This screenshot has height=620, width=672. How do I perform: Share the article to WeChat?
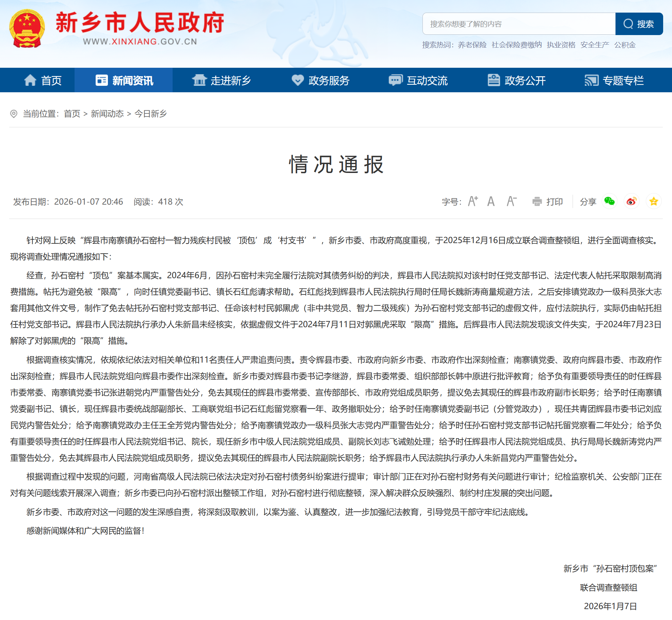[x=610, y=201]
